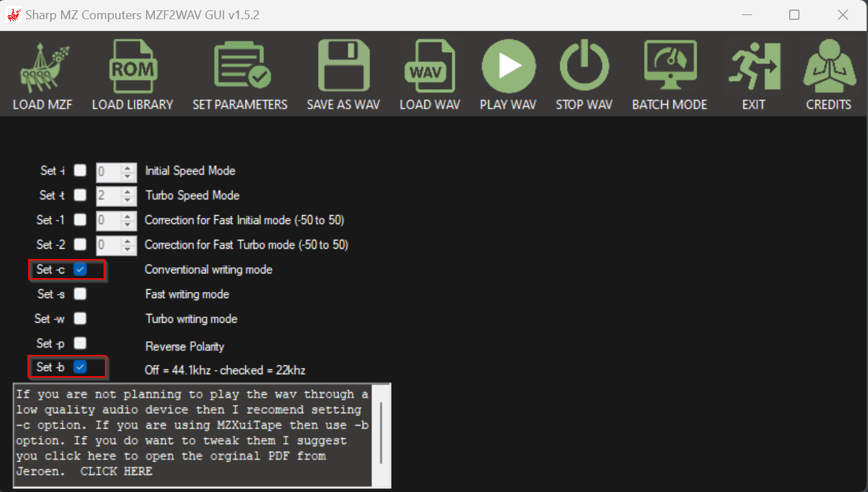Uncheck the Set -c Conventional writing checkbox
868x492 pixels.
[x=80, y=269]
